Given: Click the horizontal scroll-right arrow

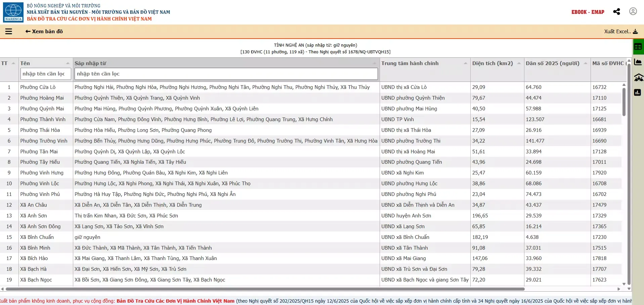Looking at the screenshot, I should coord(619,289).
